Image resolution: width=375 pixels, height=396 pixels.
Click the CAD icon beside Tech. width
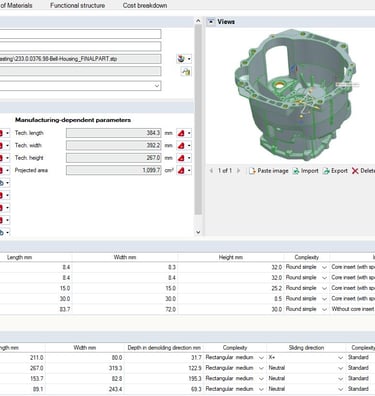181,146
